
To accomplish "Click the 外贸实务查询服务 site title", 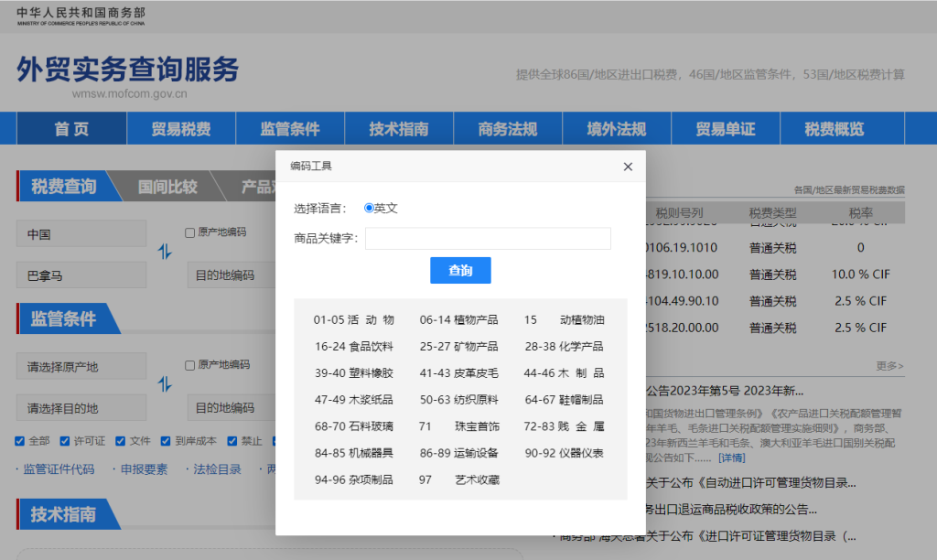I will click(x=127, y=70).
